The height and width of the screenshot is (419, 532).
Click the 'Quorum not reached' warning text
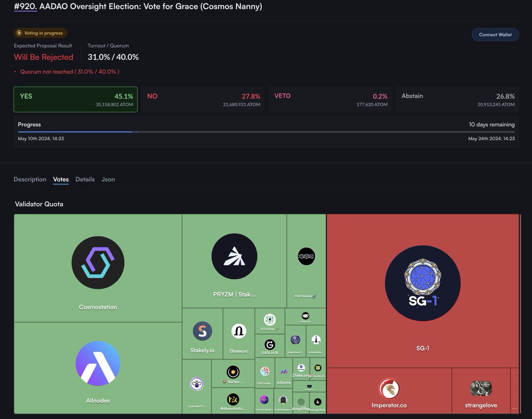click(x=70, y=71)
